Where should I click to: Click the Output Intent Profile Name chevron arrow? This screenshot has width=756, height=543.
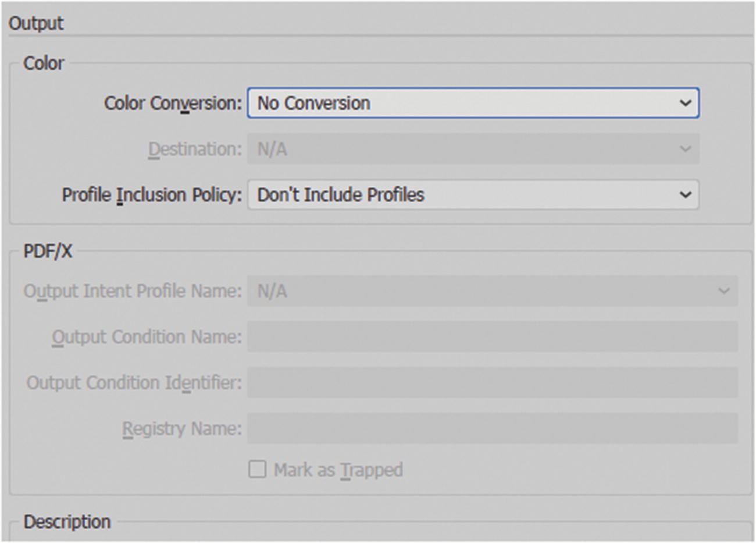pyautogui.click(x=723, y=290)
